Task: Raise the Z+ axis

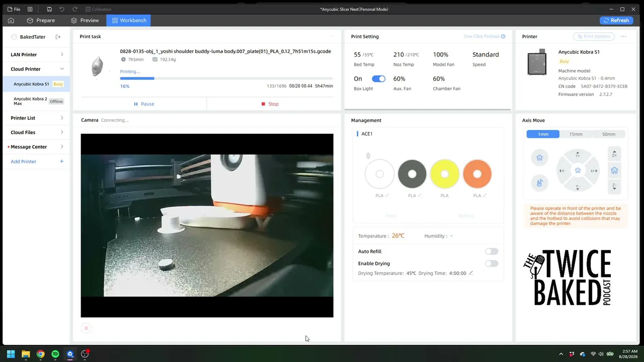Action: pos(614,154)
